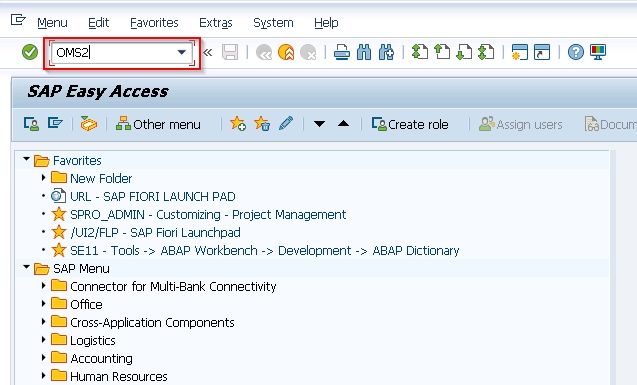Image resolution: width=637 pixels, height=385 pixels.
Task: Select the SAP Menu label in the tree
Action: 81,268
